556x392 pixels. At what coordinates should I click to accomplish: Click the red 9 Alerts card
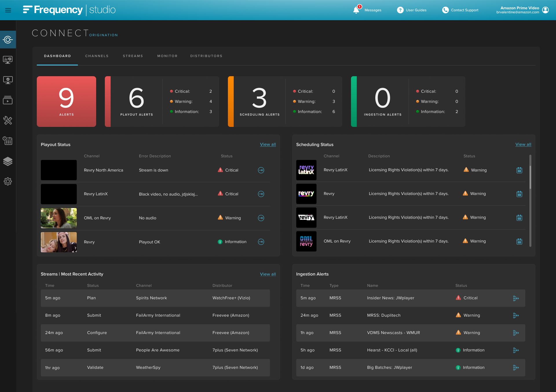coord(66,101)
